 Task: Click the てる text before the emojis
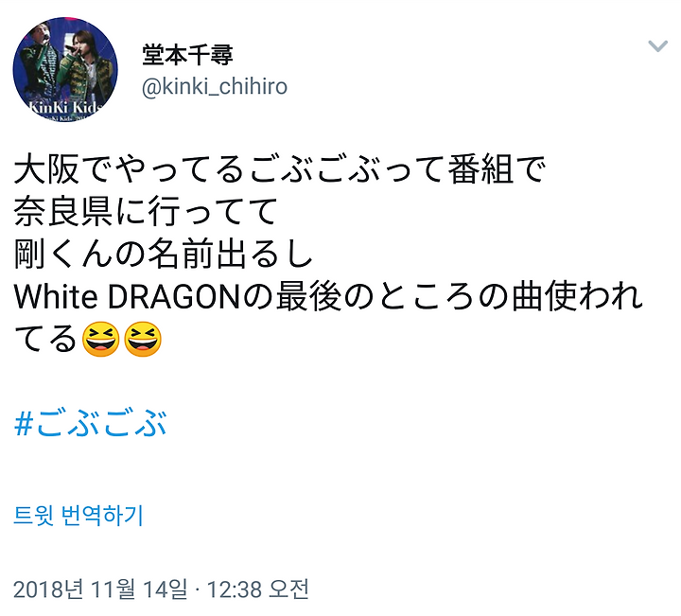[46, 340]
